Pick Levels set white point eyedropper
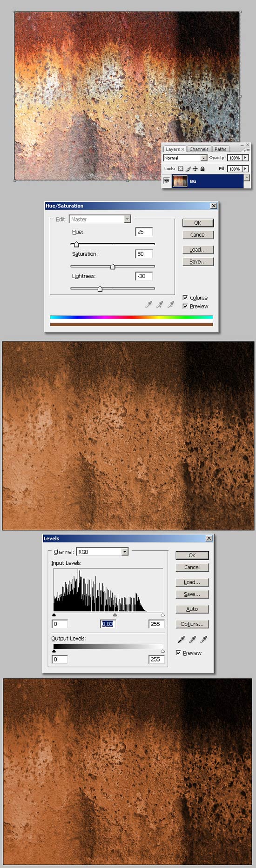The height and width of the screenshot is (868, 256). (x=203, y=639)
